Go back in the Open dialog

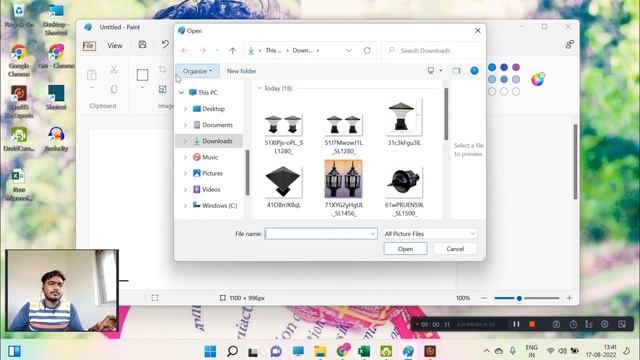[184, 51]
